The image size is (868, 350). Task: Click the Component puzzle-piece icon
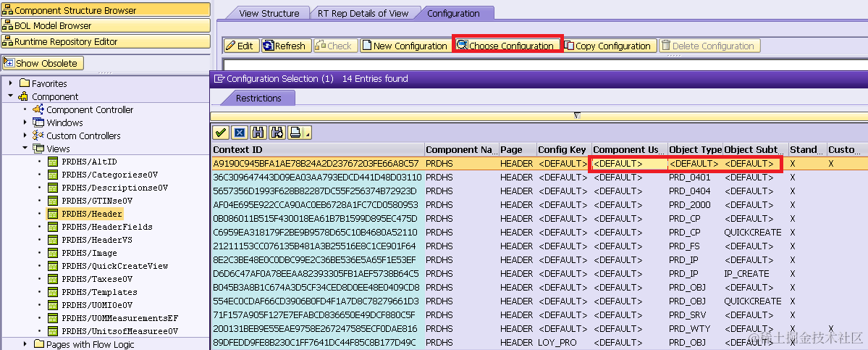pyautogui.click(x=23, y=96)
